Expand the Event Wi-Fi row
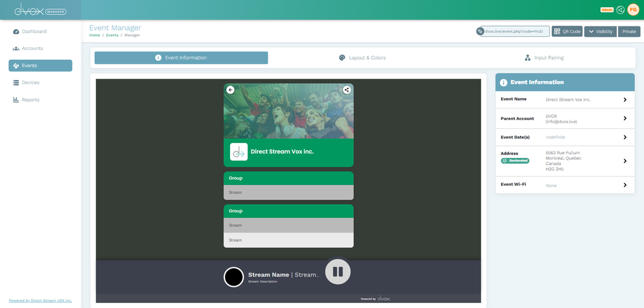This screenshot has height=308, width=644. tap(625, 185)
